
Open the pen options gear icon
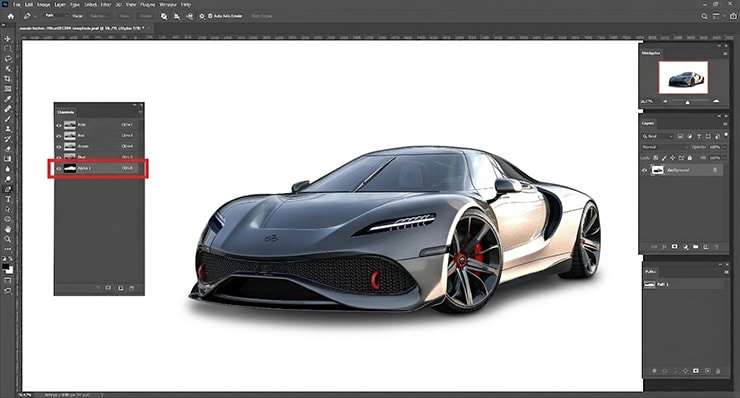tap(202, 16)
